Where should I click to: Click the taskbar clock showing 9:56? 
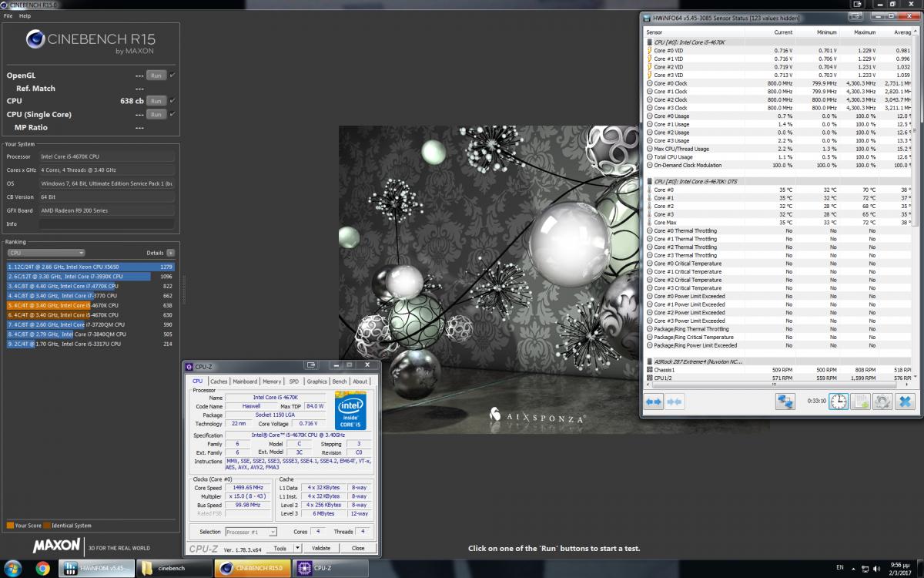tap(901, 569)
